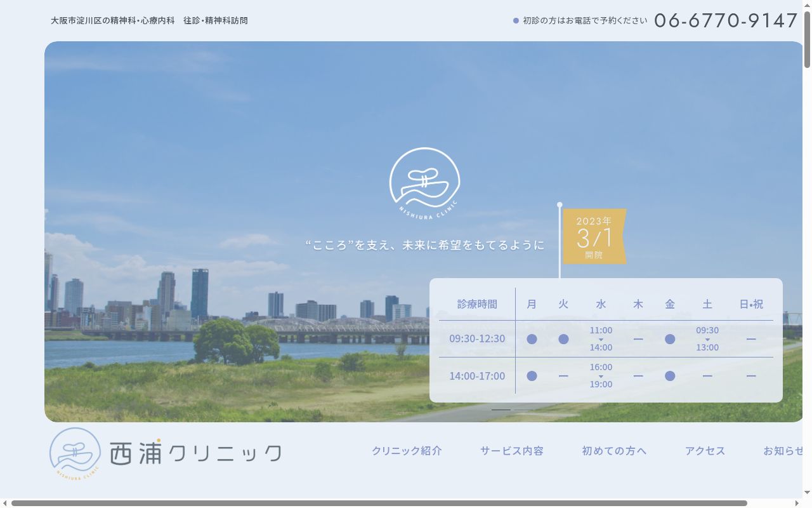Click the Tuesday morning open dot
Screen dimensions: 812x508
pos(563,339)
